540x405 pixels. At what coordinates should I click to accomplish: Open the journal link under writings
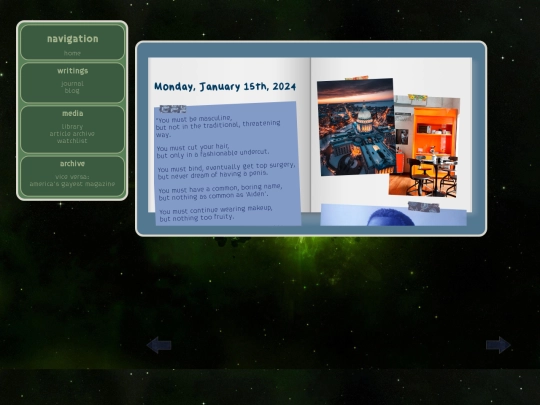[x=72, y=84]
